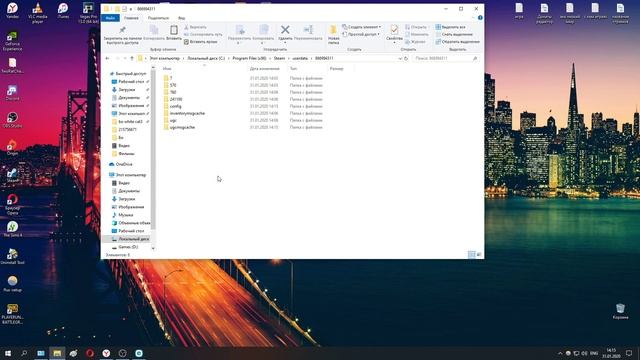Image resolution: width=640 pixels, height=360 pixels.
Task: Go back with the left arrow
Action: (x=107, y=58)
